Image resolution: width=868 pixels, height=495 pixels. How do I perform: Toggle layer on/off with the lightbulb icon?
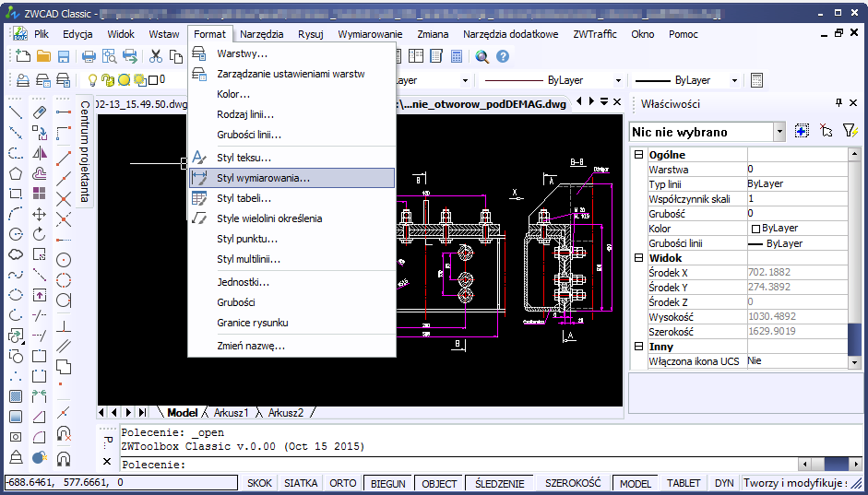tap(92, 80)
